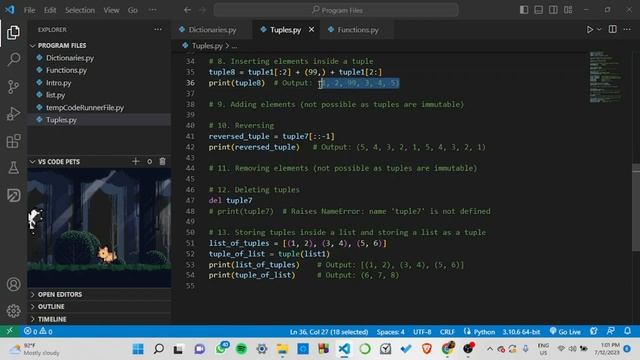Viewport: 640px width, 360px height.
Task: Spawn a new pet with plus icon
Action: point(136,162)
